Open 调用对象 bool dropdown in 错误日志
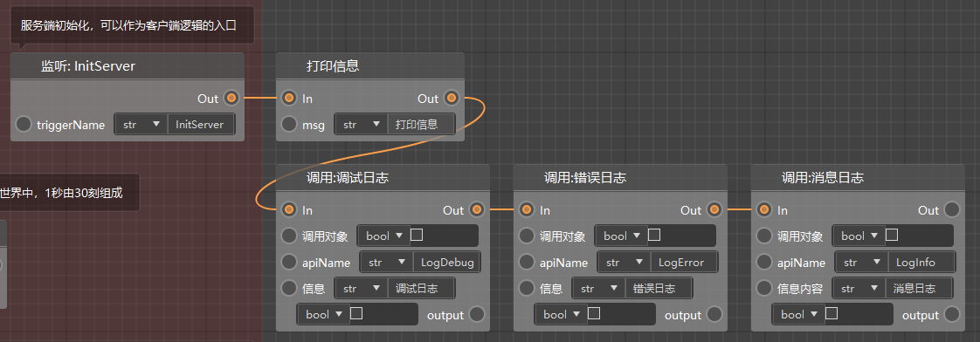The height and width of the screenshot is (342, 980). point(621,236)
